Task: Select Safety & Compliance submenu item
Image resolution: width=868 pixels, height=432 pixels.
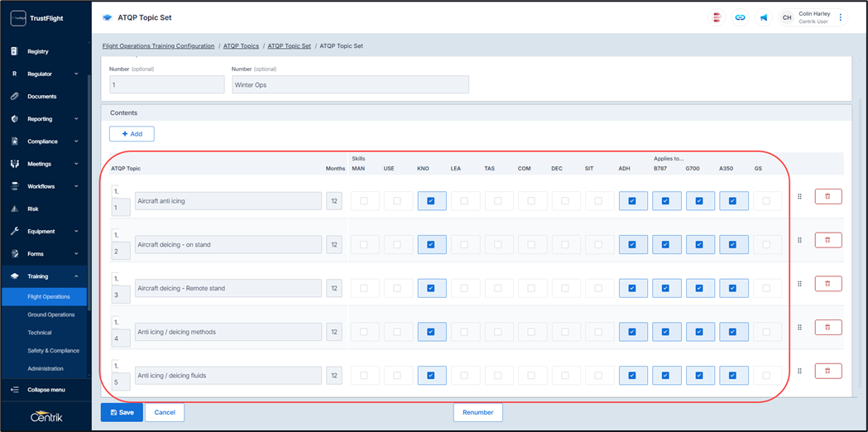Action: point(53,351)
